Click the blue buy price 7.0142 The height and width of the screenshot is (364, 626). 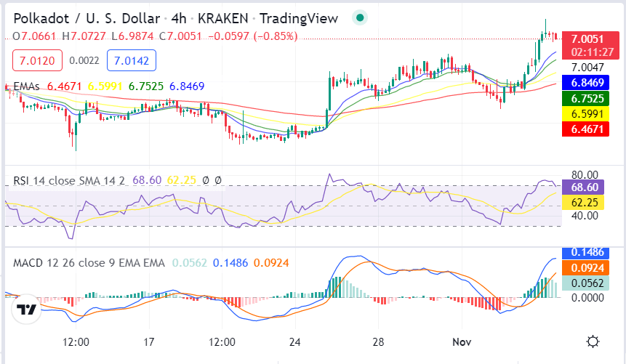132,61
